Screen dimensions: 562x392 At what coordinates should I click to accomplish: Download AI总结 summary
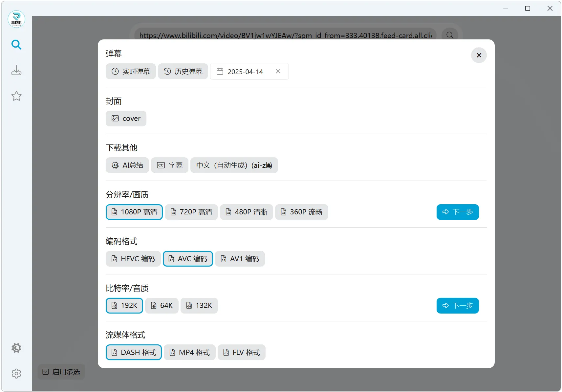click(127, 165)
